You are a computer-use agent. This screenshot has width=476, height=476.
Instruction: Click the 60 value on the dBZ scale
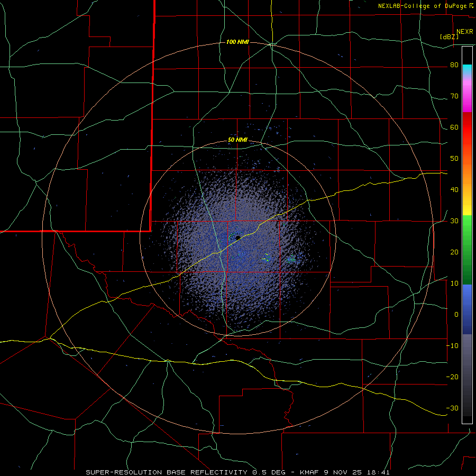(x=454, y=127)
